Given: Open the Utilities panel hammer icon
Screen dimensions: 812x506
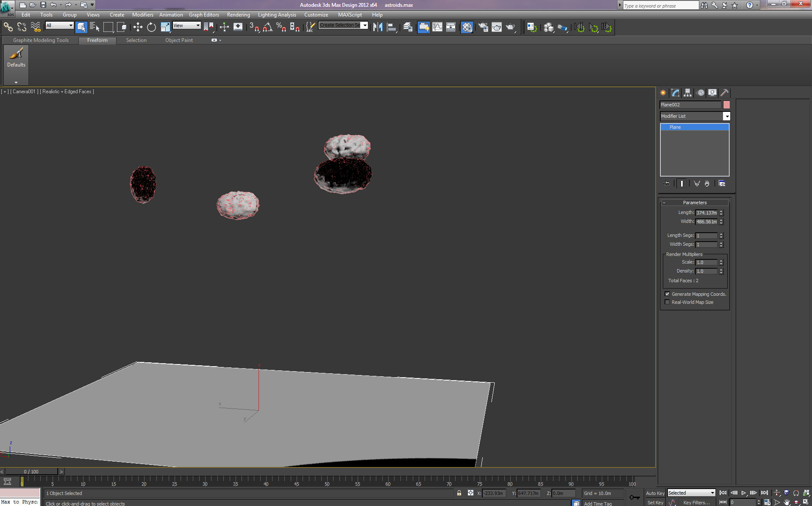Looking at the screenshot, I should coord(725,93).
